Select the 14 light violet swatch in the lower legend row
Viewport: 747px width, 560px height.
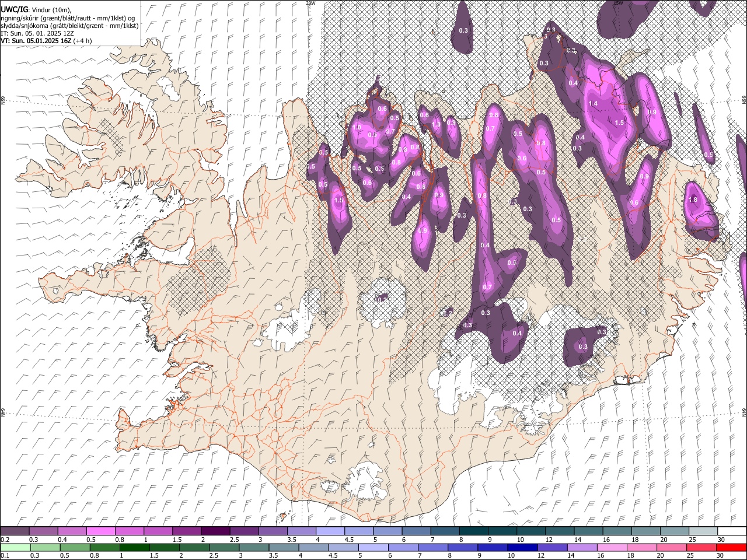click(582, 547)
